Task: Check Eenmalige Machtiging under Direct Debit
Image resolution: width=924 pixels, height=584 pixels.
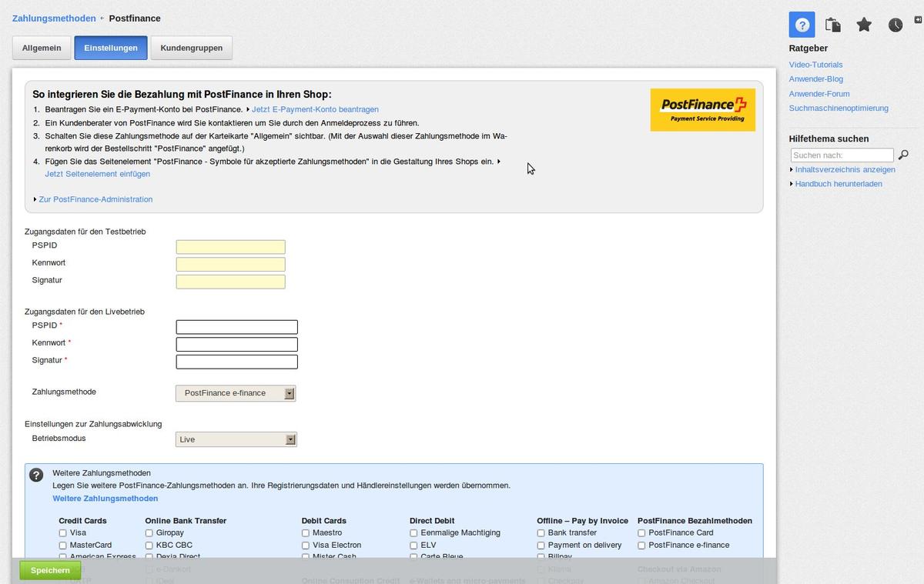Action: coord(413,532)
